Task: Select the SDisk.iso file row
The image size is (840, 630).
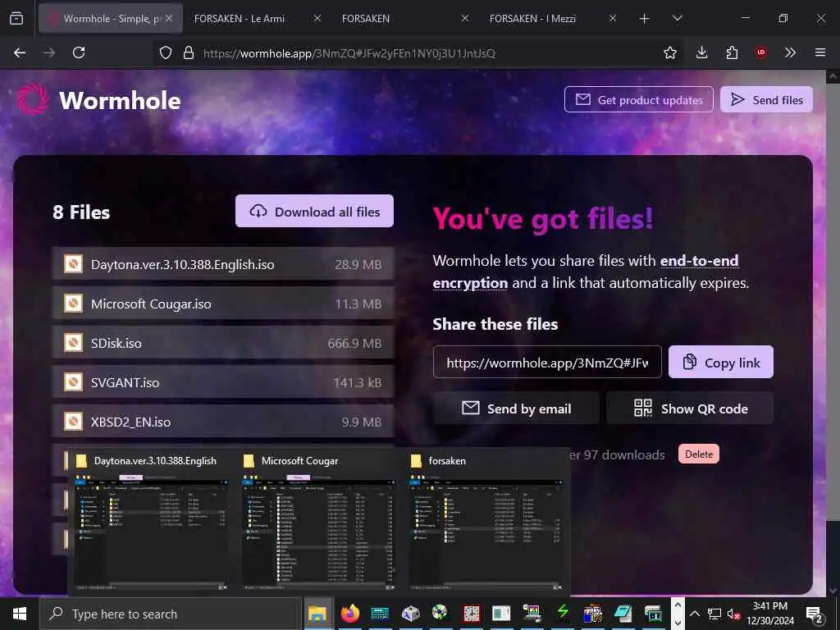Action: click(223, 343)
